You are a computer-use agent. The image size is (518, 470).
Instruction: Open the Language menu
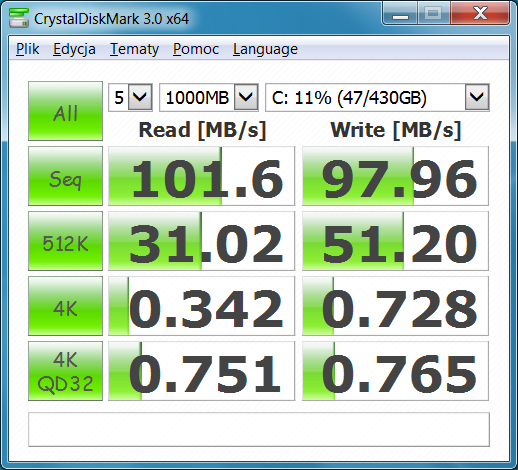tap(265, 49)
